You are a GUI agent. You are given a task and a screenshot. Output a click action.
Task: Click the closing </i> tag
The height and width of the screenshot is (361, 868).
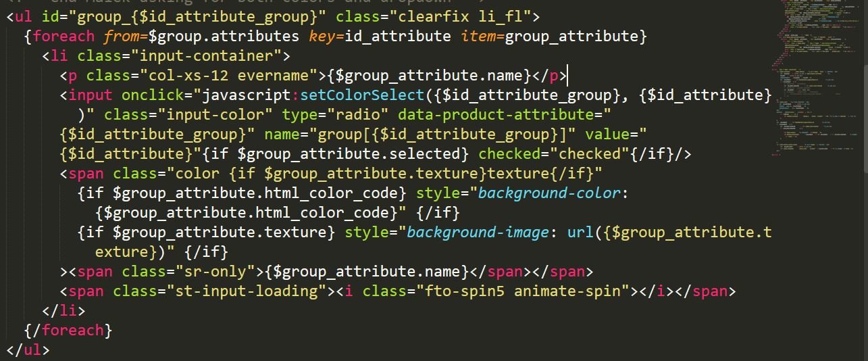click(x=657, y=291)
